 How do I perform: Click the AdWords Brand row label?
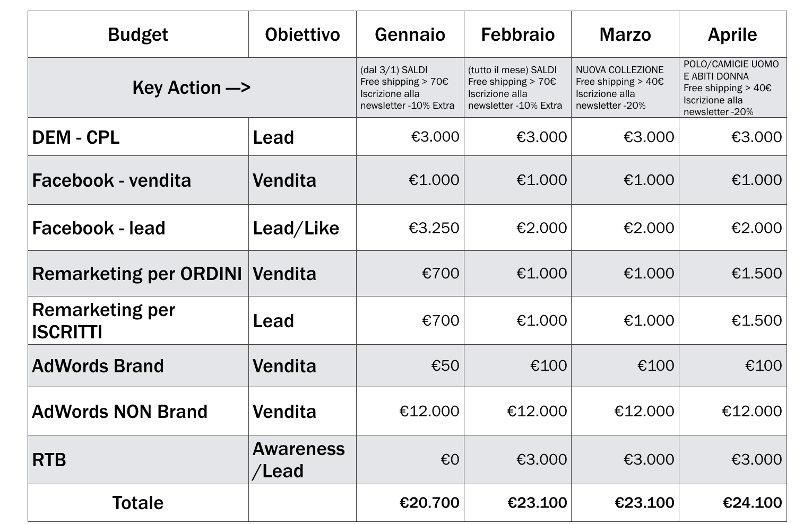point(98,366)
